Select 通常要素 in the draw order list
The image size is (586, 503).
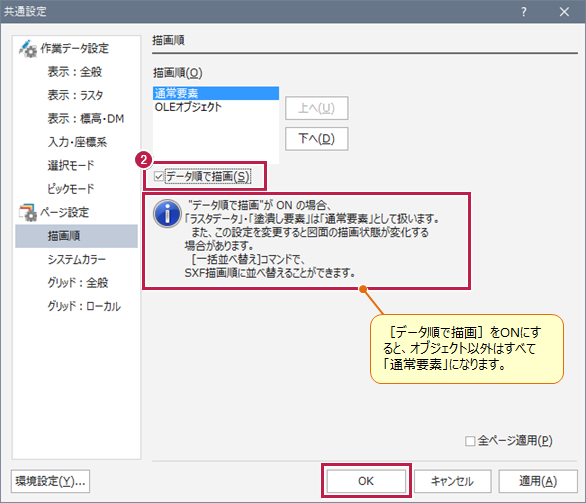coord(216,93)
